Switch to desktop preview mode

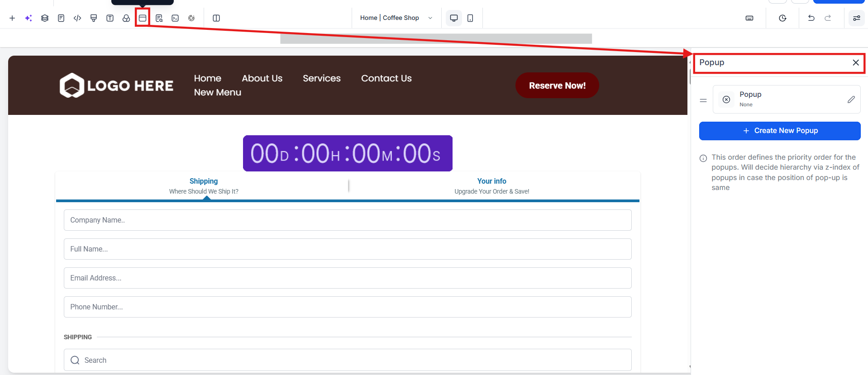tap(453, 18)
